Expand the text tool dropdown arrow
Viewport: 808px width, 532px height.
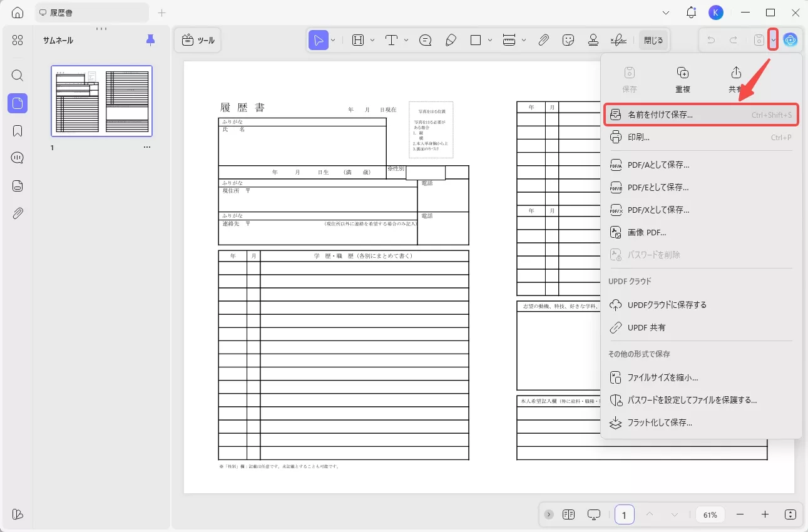(x=406, y=40)
